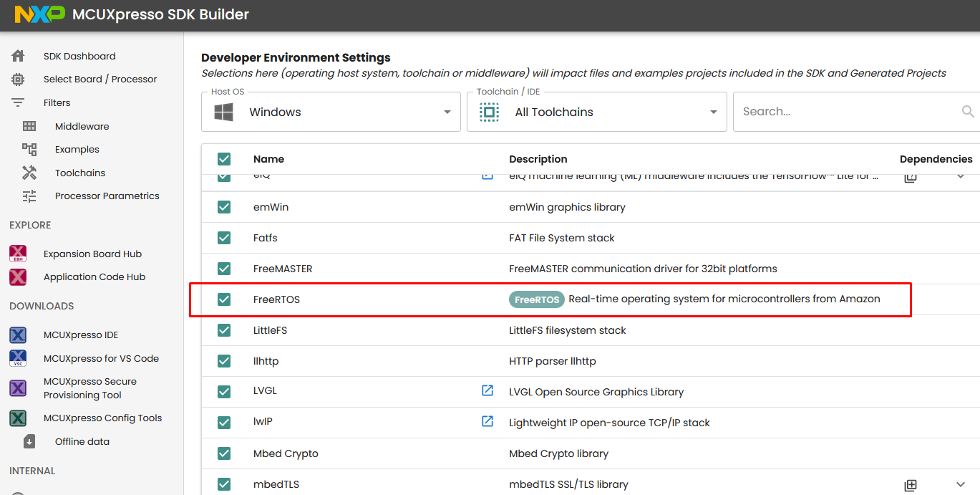The width and height of the screenshot is (980, 495).
Task: Open MCUXpresso Config Tools link
Action: click(102, 418)
